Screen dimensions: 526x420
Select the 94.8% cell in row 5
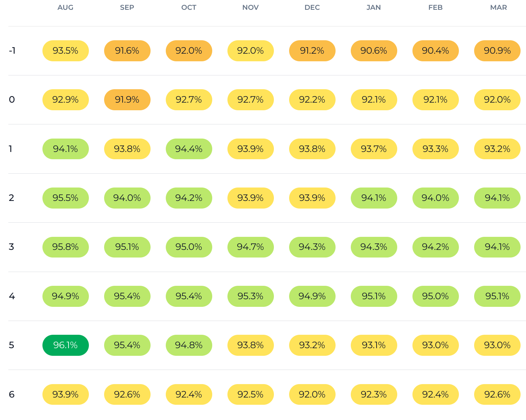[x=189, y=345]
